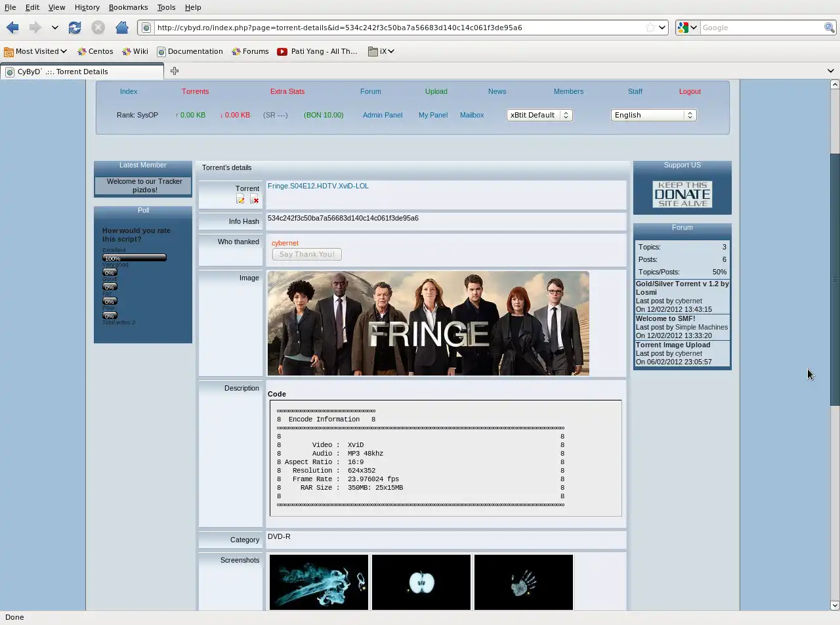Open the Edit menu

coord(32,7)
